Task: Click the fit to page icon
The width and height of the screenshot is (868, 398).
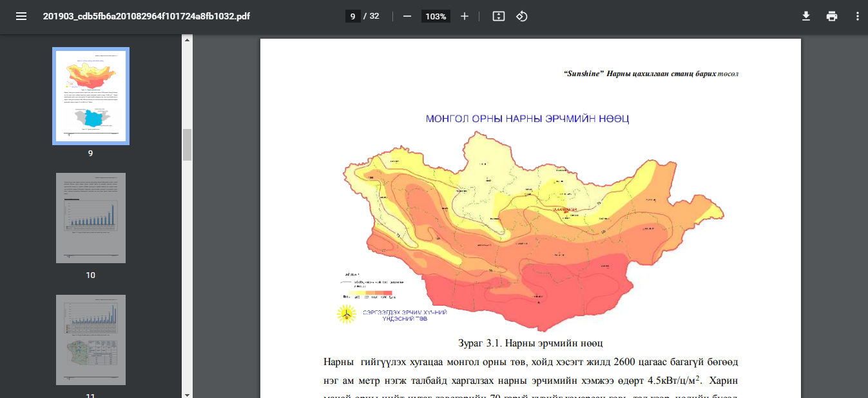Action: (498, 16)
